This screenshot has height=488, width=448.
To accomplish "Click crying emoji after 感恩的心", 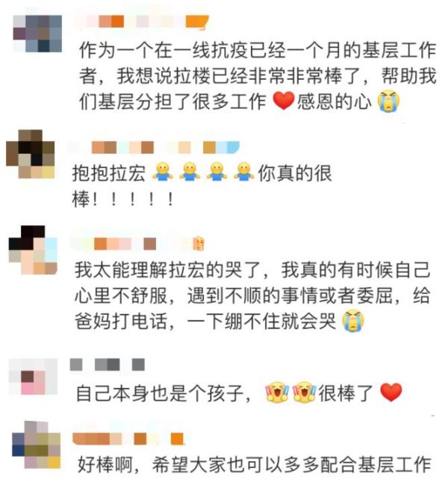I will [x=388, y=101].
